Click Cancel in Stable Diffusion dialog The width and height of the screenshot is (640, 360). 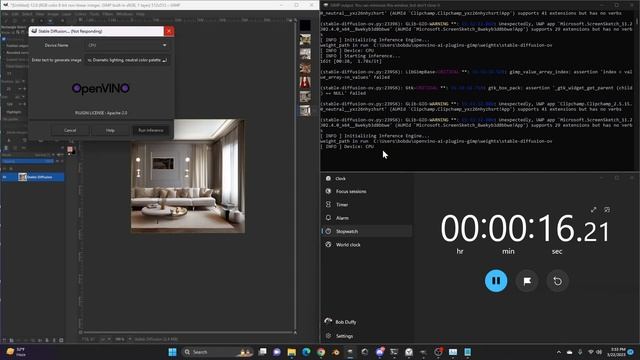(x=70, y=130)
